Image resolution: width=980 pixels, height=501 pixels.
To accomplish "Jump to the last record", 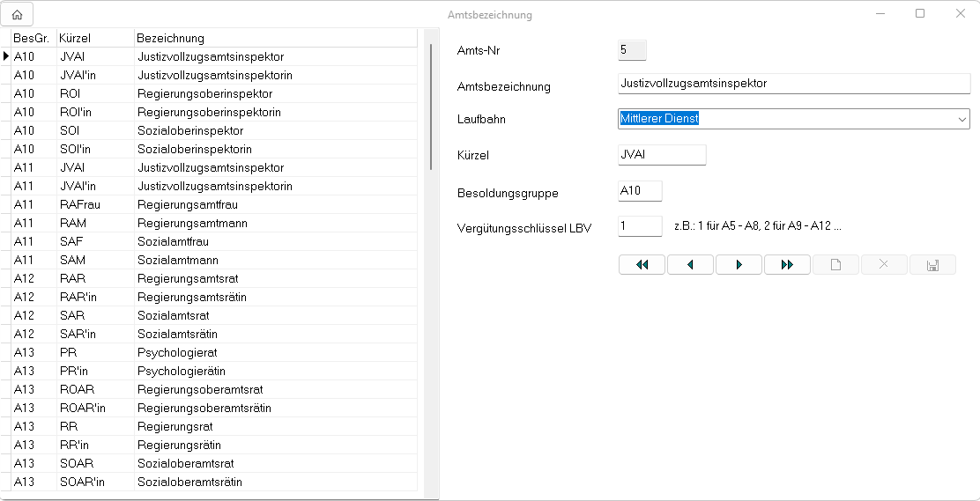I will 787,265.
